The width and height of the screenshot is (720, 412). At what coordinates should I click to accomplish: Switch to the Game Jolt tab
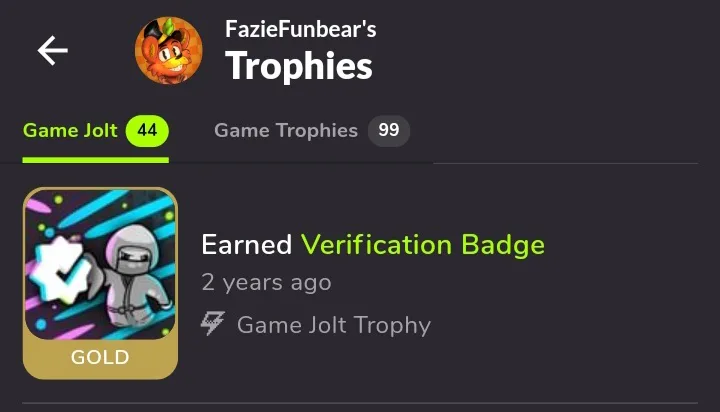click(96, 131)
